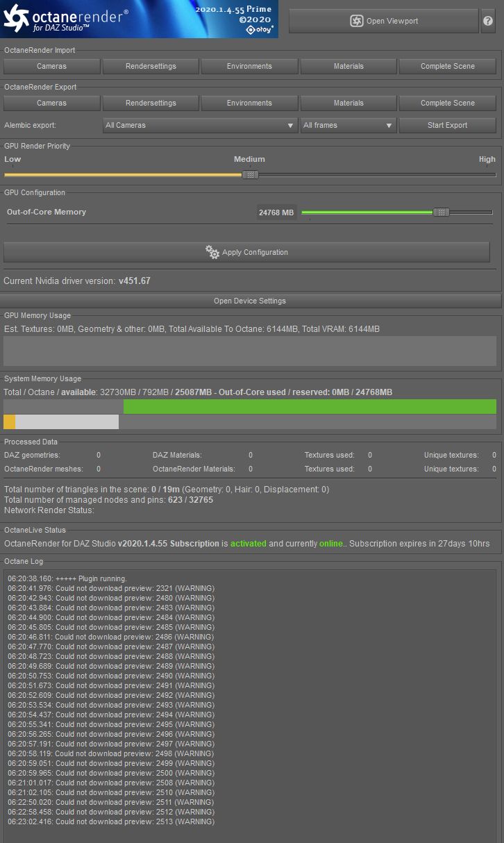Import Cameras under OctaneRender Import
Image resolution: width=504 pixels, height=843 pixels.
52,66
